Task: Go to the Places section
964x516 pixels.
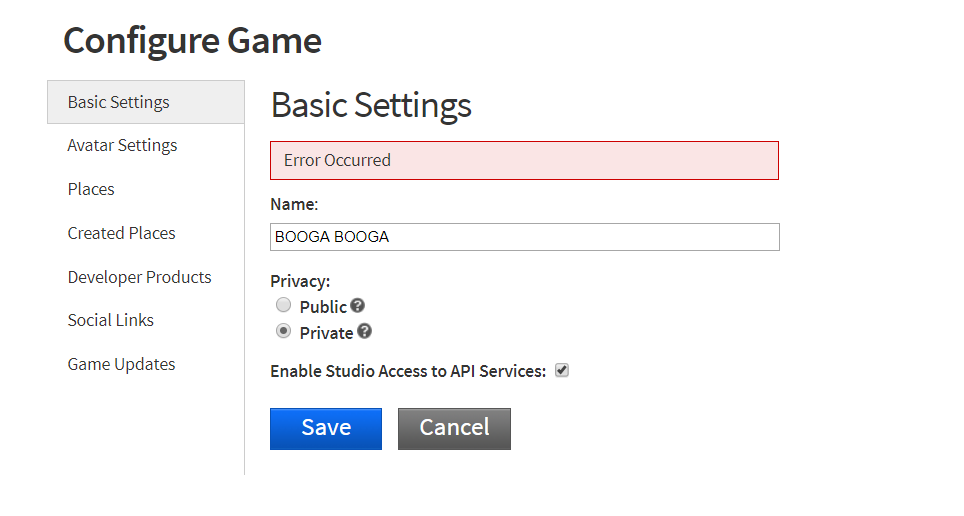Action: click(x=91, y=189)
